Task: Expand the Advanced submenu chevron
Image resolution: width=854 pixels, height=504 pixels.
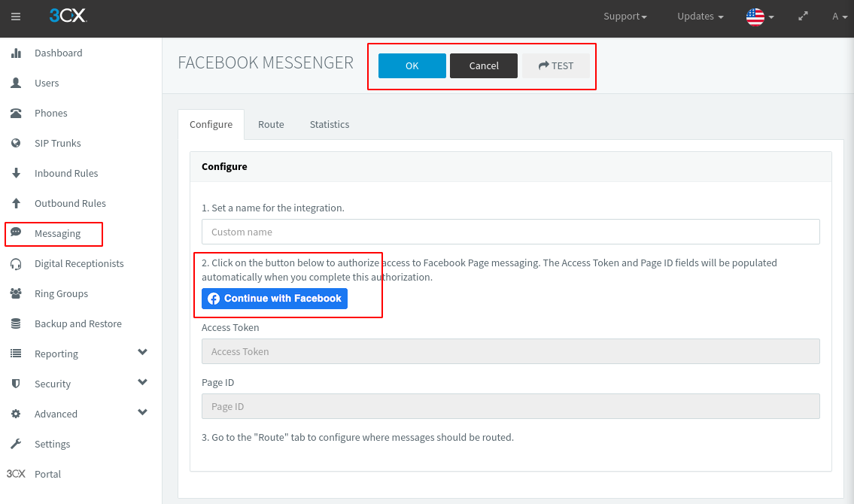Action: coord(143,412)
